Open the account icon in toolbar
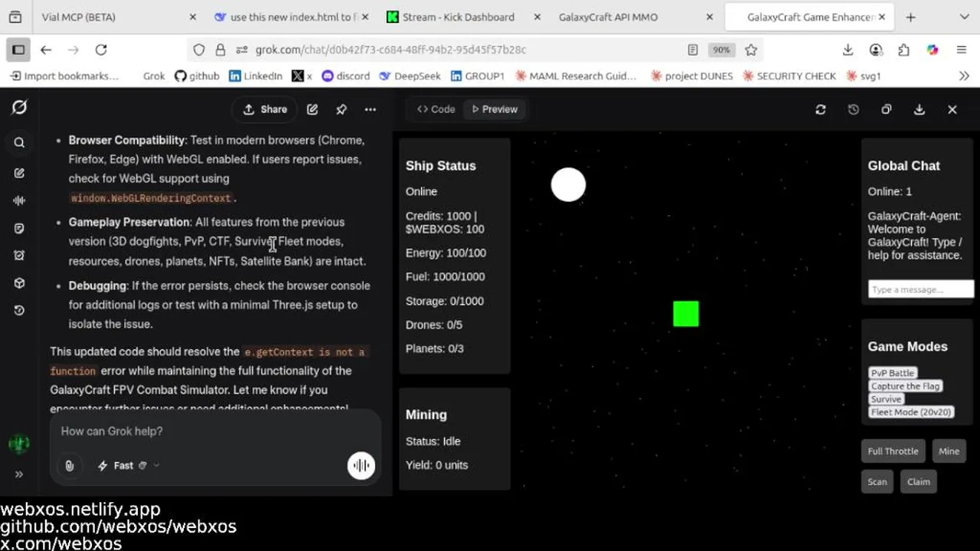This screenshot has height=551, width=980. pyautogui.click(x=876, y=50)
